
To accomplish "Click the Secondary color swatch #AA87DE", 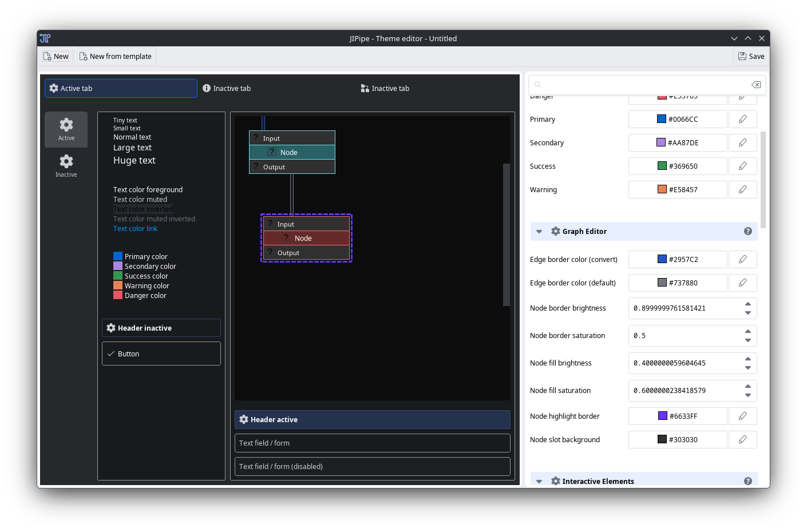I will [x=661, y=142].
